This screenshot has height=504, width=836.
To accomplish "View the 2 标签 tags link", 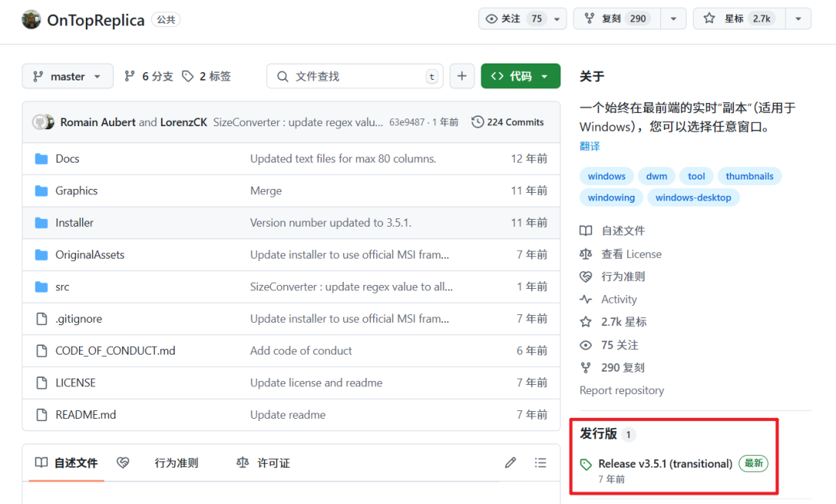I will [207, 77].
